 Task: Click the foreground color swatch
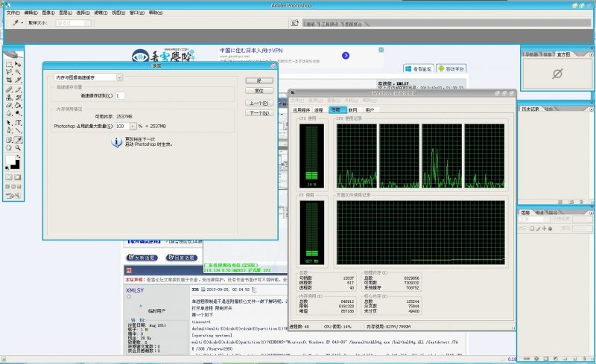click(10, 159)
